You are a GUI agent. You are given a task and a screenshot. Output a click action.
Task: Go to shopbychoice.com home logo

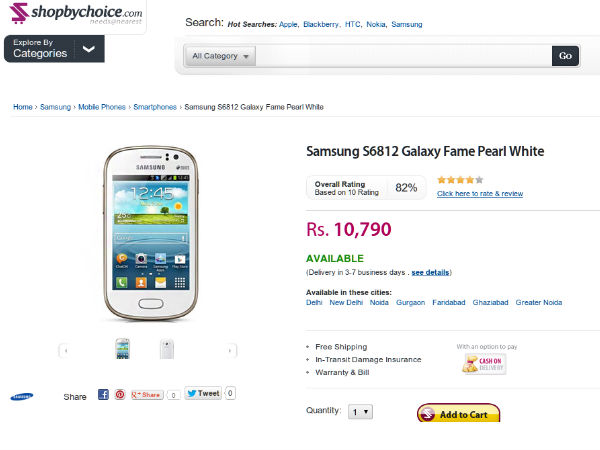coord(73,17)
